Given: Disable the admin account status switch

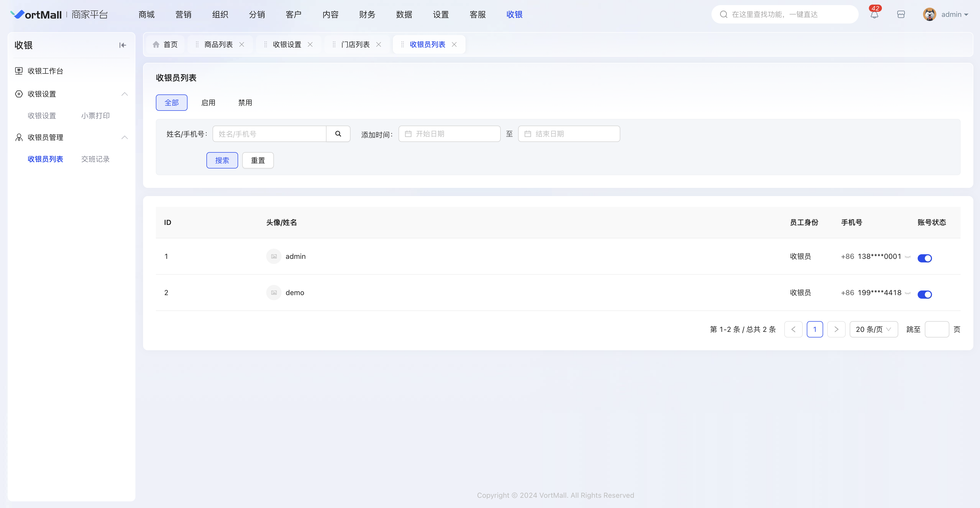Looking at the screenshot, I should coord(925,258).
